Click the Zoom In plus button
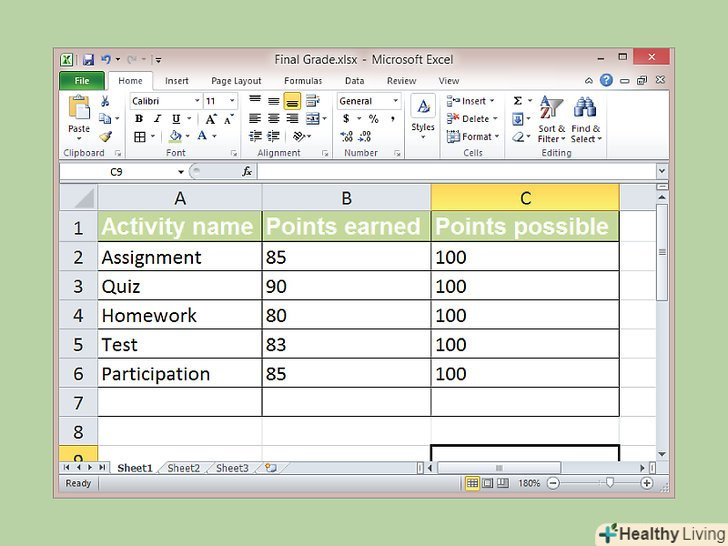The width and height of the screenshot is (728, 546). (646, 483)
